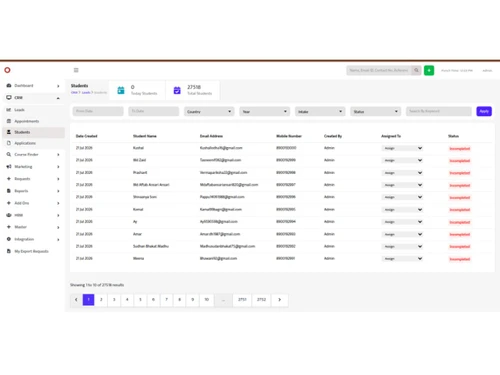Click the Requests sidebar icon
Image resolution: width=500 pixels, height=375 pixels.
[x=9, y=179]
